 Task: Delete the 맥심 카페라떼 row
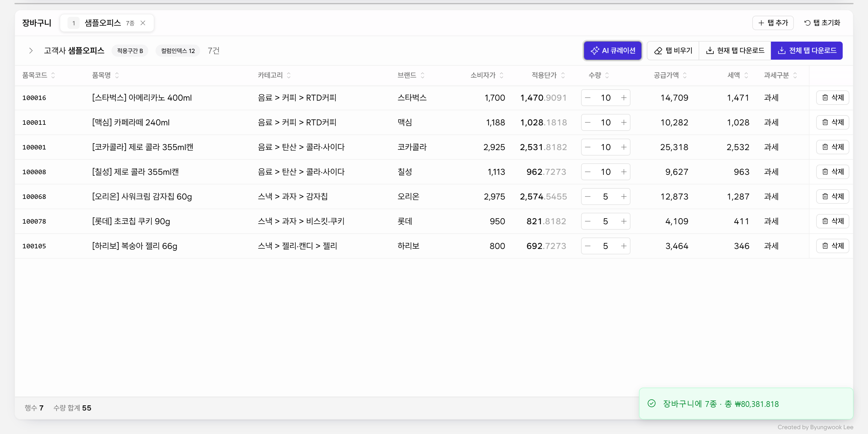[x=832, y=122]
